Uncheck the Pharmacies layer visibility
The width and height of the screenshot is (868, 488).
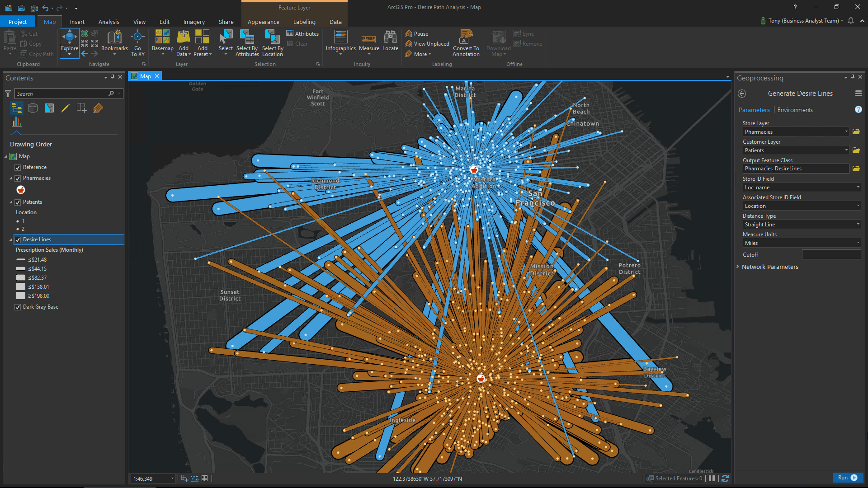[x=18, y=178]
